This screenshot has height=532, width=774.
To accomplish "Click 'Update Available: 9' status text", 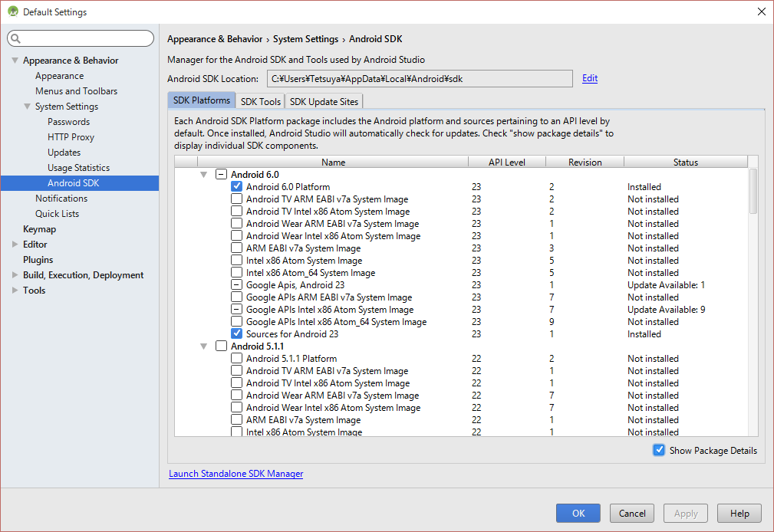I will point(666,310).
